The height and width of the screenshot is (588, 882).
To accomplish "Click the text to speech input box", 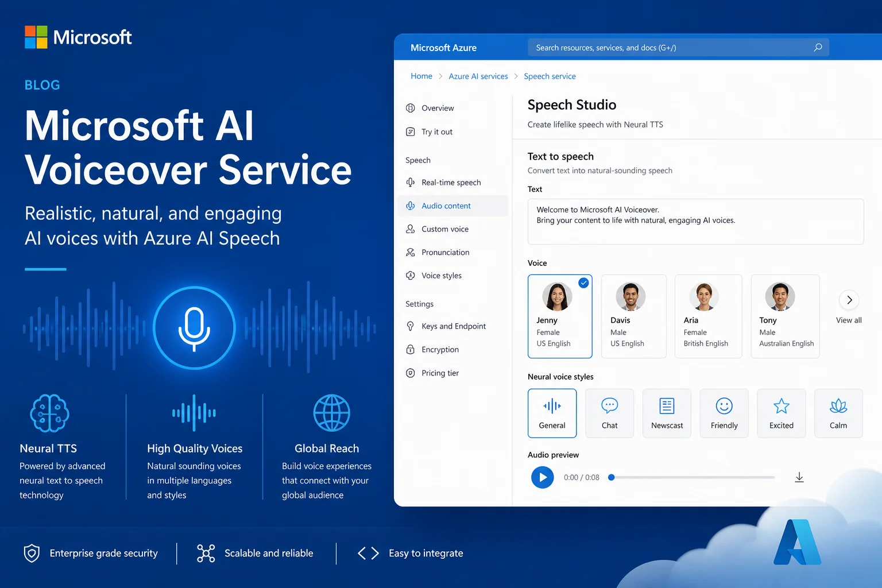I will click(695, 222).
